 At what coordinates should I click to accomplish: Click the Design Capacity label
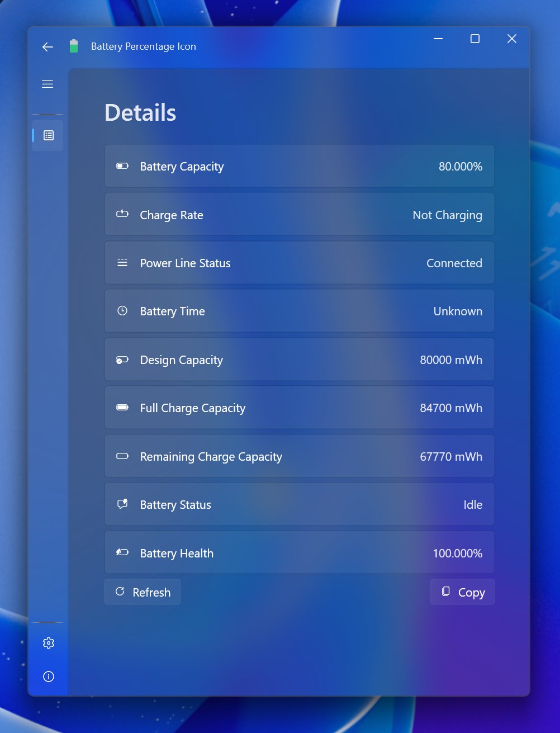pyautogui.click(x=181, y=360)
